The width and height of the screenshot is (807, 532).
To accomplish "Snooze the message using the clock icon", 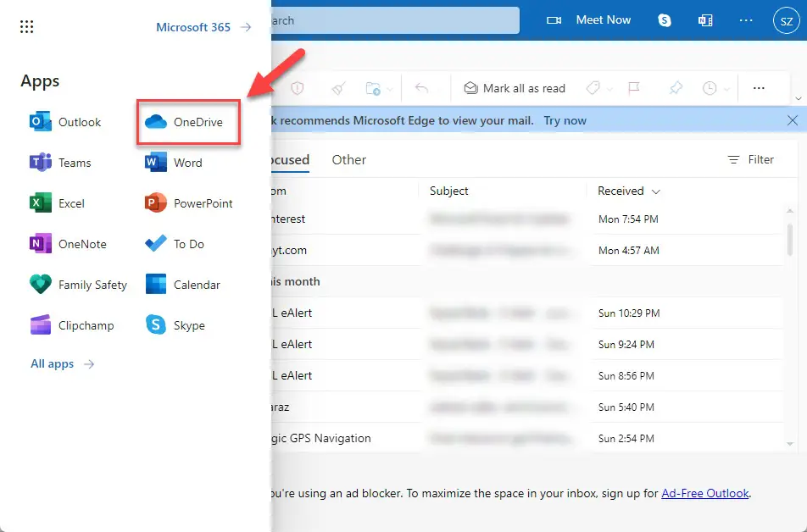I will (x=710, y=88).
